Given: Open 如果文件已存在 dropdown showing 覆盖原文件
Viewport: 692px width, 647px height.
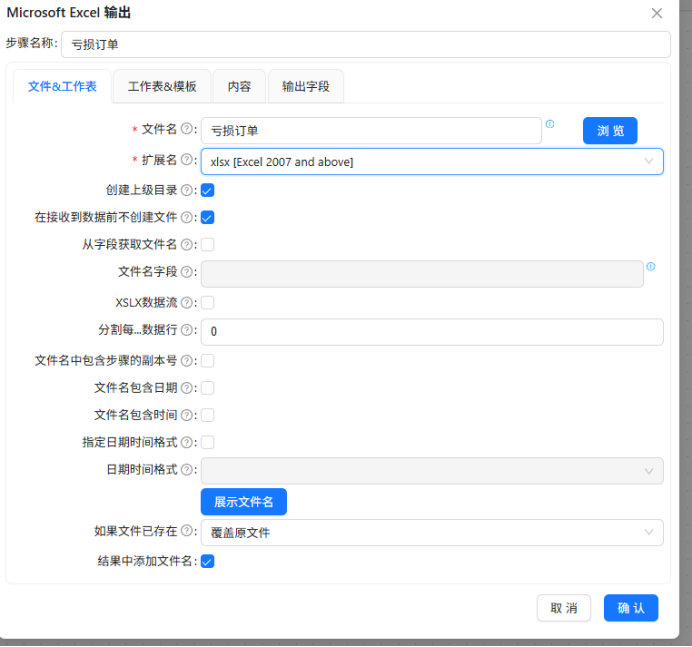Looking at the screenshot, I should point(432,533).
